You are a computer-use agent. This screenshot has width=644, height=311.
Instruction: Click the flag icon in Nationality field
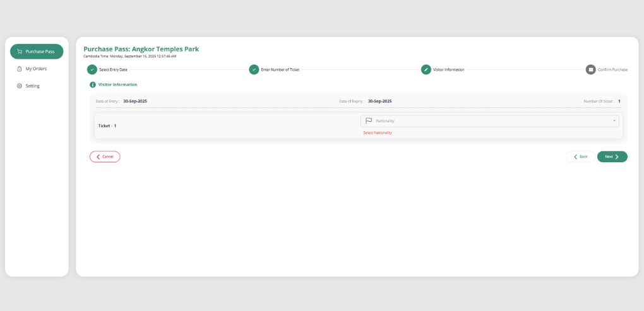click(x=369, y=121)
